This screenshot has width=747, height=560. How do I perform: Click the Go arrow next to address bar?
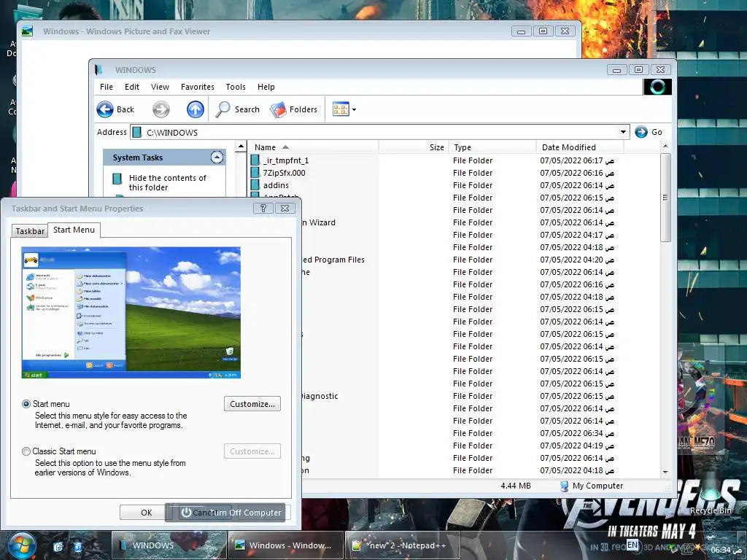[x=641, y=132]
